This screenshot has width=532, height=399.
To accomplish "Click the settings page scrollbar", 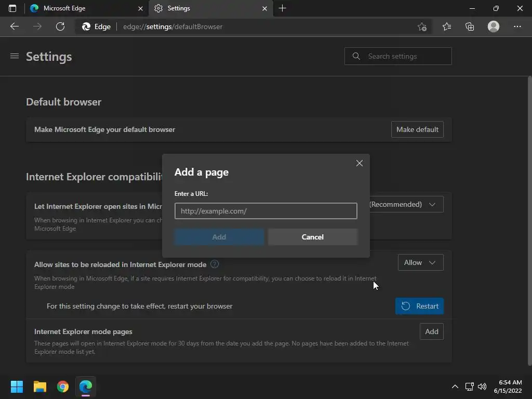I will pos(529,220).
